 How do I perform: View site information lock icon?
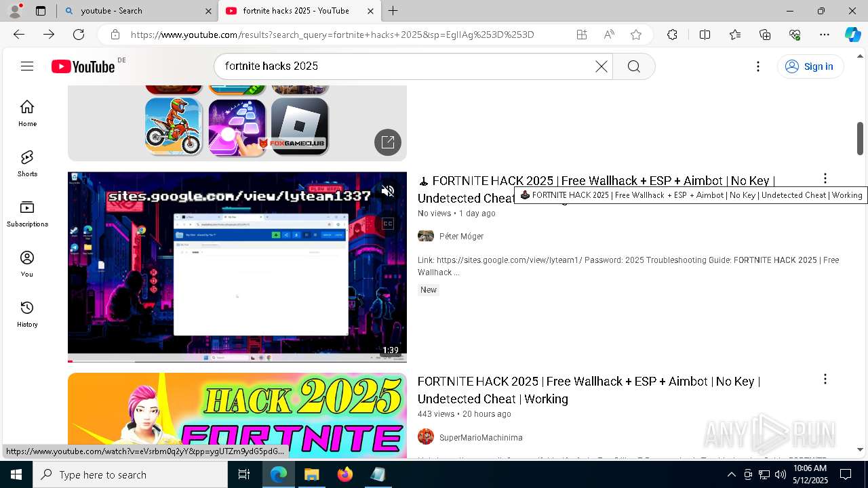pos(115,35)
